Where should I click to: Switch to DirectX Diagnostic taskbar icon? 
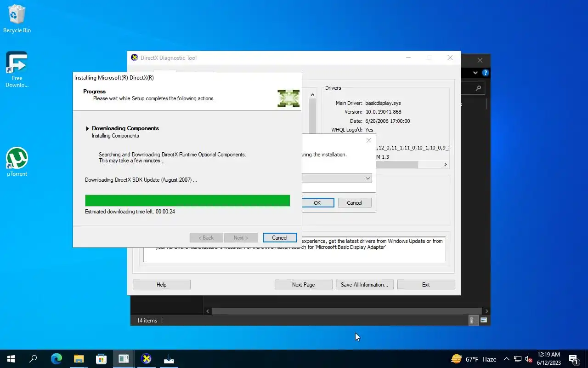point(146,359)
